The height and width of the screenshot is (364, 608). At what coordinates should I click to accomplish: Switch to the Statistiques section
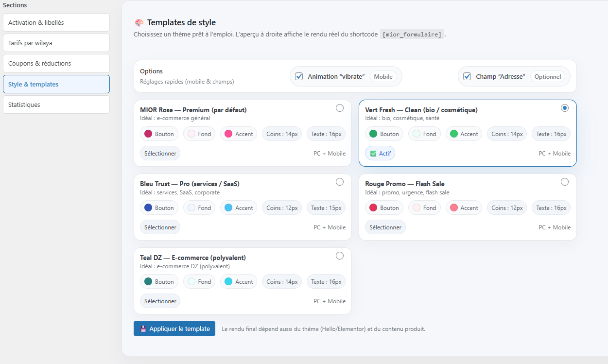click(56, 104)
